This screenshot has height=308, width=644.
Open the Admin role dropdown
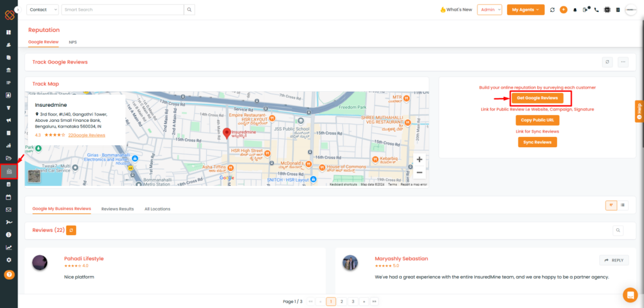point(489,9)
